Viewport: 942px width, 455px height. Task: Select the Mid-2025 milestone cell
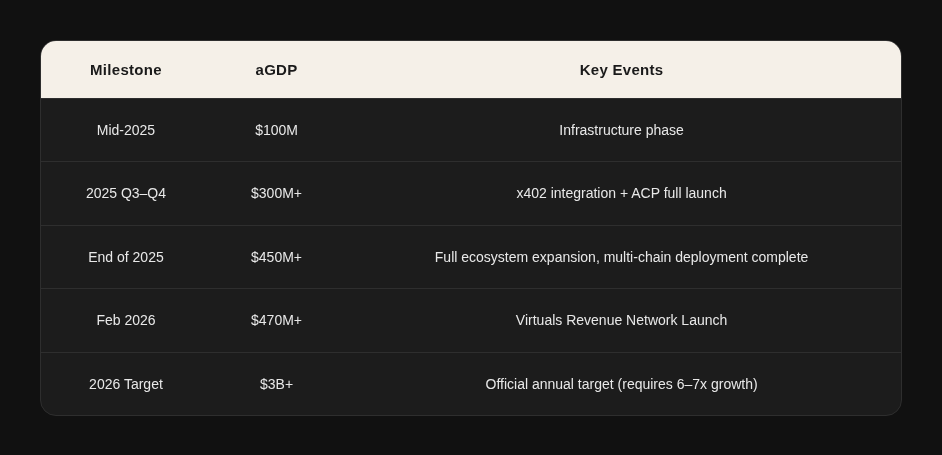(126, 130)
